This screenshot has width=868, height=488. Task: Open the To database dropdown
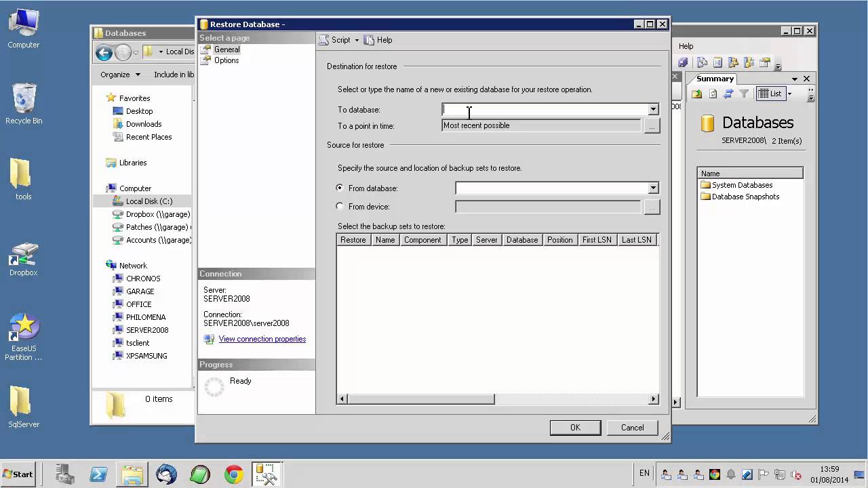[x=652, y=109]
